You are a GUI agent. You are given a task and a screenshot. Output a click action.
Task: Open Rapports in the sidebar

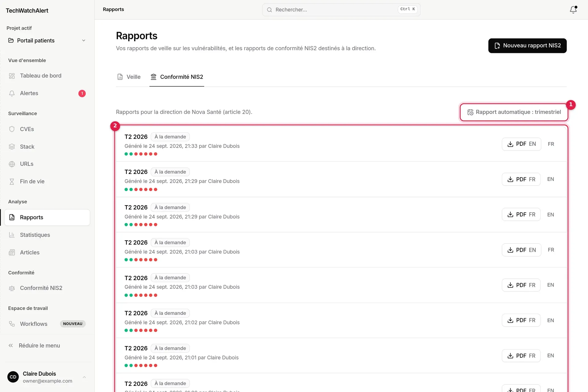pyautogui.click(x=47, y=217)
